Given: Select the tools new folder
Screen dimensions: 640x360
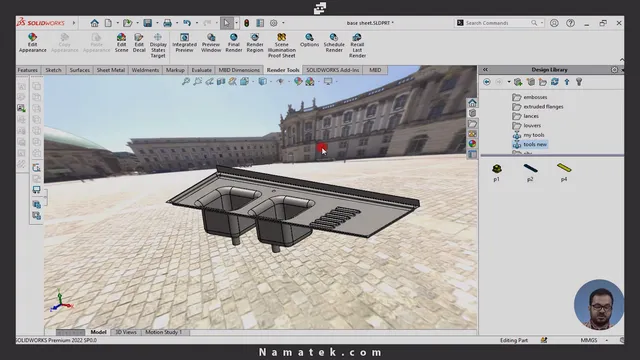Looking at the screenshot, I should pos(535,144).
